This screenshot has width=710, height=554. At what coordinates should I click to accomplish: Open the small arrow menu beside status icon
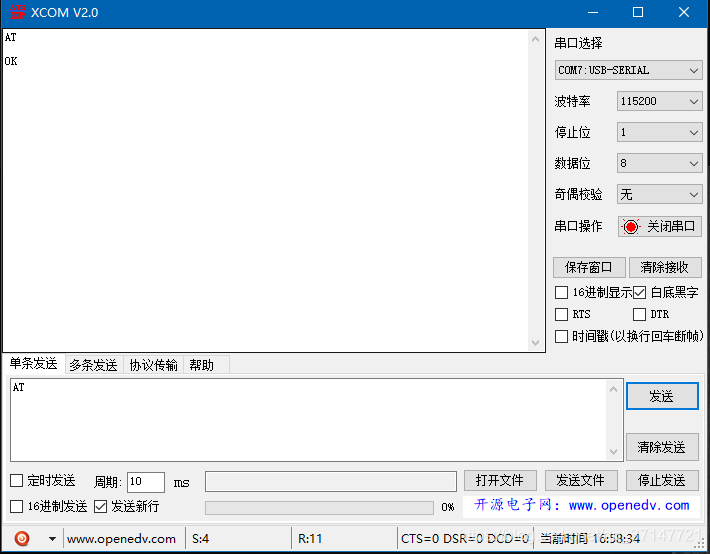coord(52,539)
